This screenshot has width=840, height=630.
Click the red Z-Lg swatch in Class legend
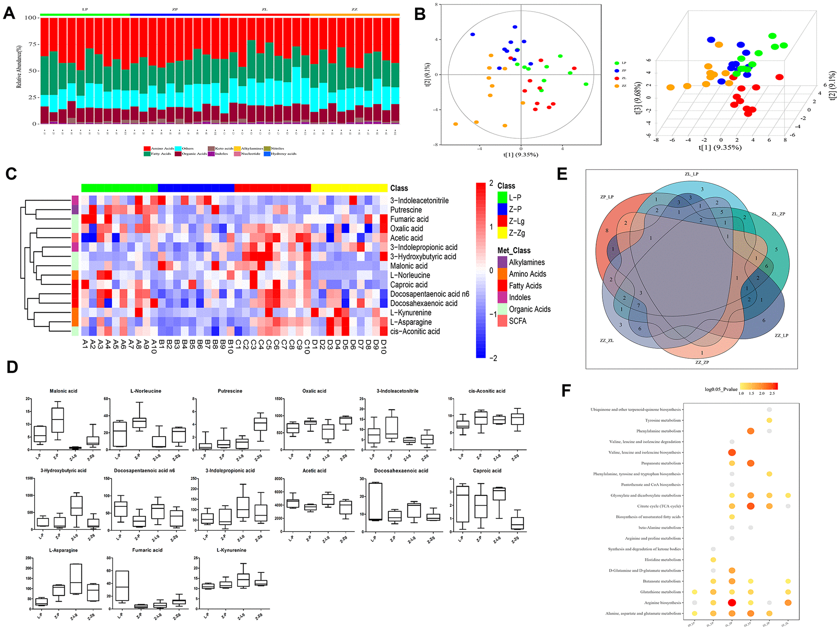point(502,221)
